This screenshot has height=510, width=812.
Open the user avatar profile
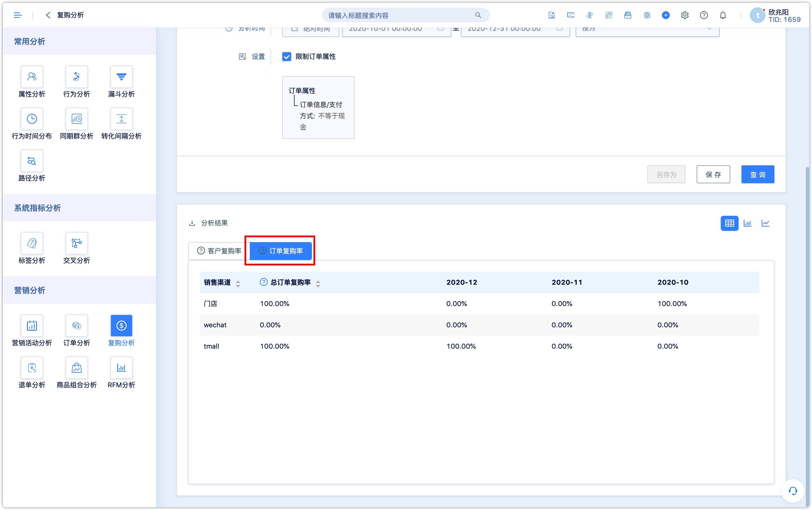757,15
